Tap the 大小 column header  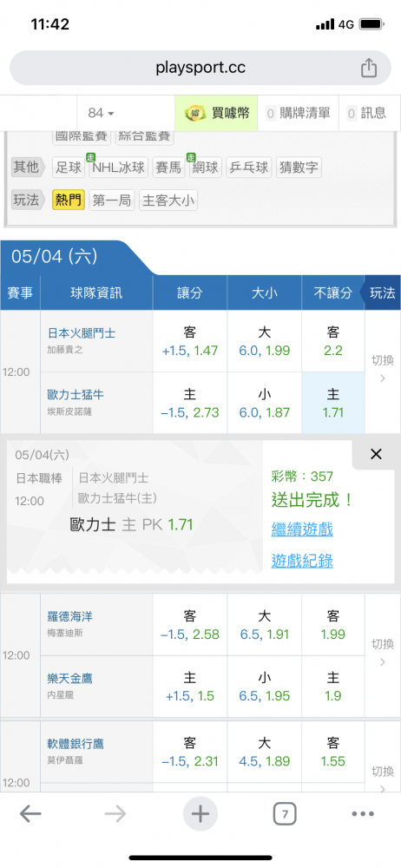point(264,293)
